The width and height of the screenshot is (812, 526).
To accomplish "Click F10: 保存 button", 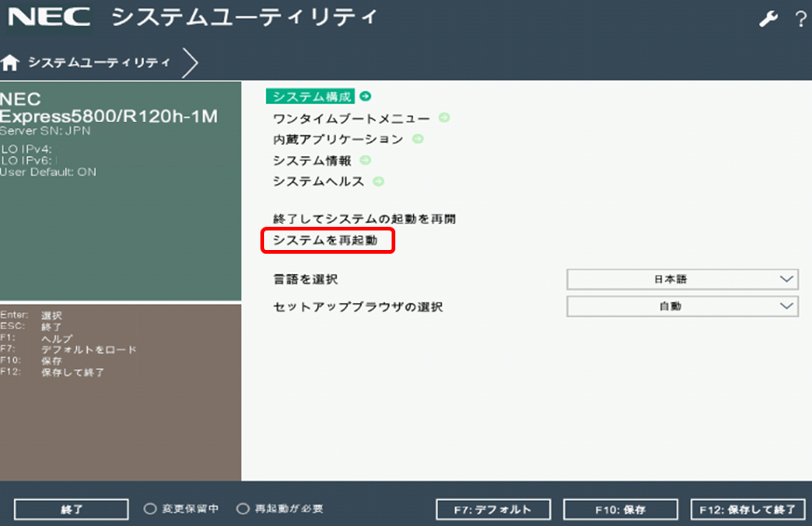I will (620, 509).
